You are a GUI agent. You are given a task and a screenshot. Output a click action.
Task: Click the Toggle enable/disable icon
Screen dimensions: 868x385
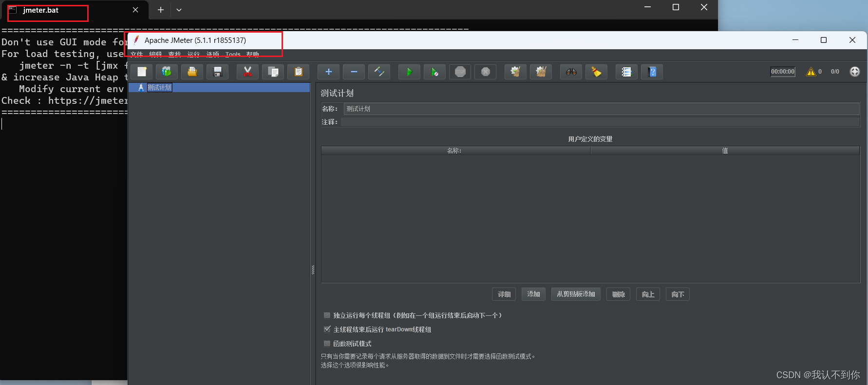click(379, 72)
